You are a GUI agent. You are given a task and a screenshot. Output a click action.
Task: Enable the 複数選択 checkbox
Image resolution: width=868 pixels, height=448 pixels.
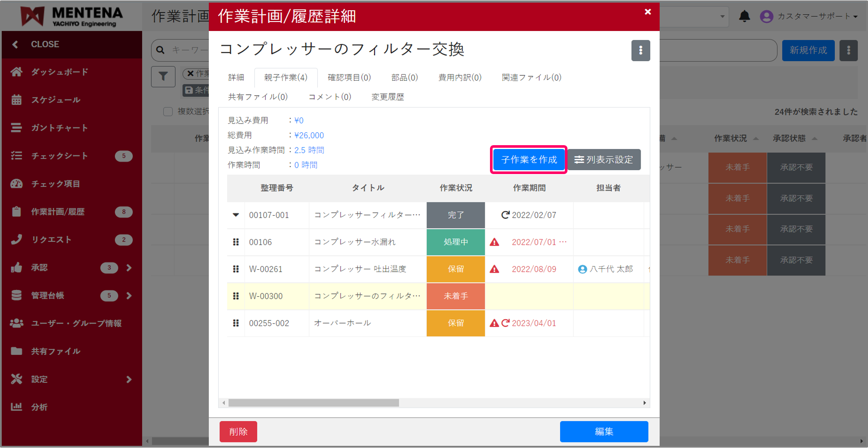(168, 112)
